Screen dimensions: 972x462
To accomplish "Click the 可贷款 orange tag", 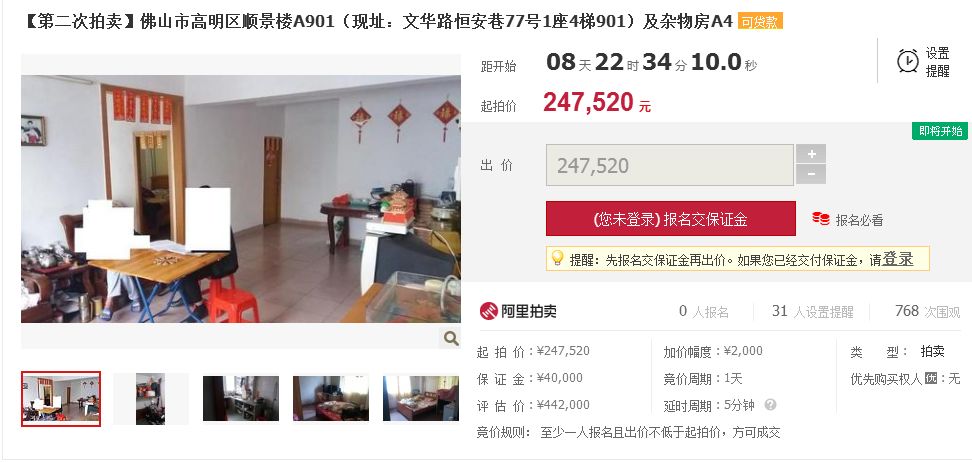I will click(760, 22).
